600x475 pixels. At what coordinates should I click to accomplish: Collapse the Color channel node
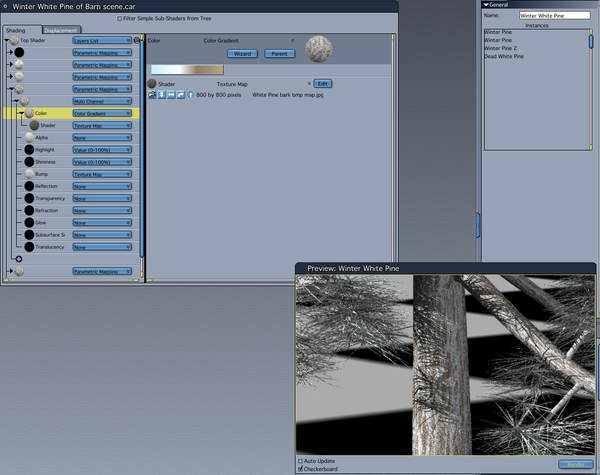pyautogui.click(x=22, y=113)
